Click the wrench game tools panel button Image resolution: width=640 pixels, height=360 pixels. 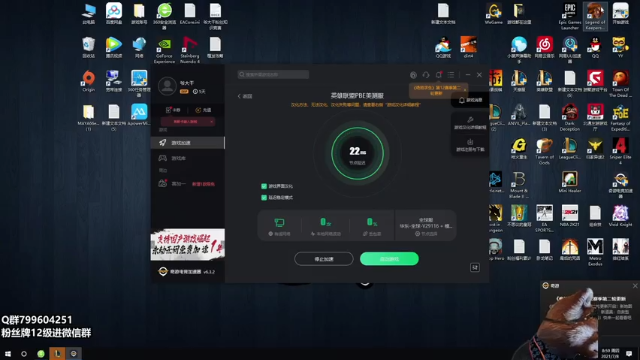tap(470, 122)
